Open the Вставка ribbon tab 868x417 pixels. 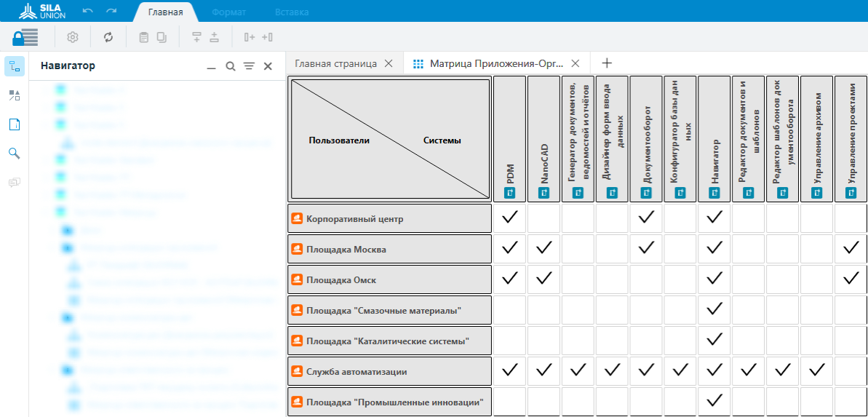(x=292, y=12)
